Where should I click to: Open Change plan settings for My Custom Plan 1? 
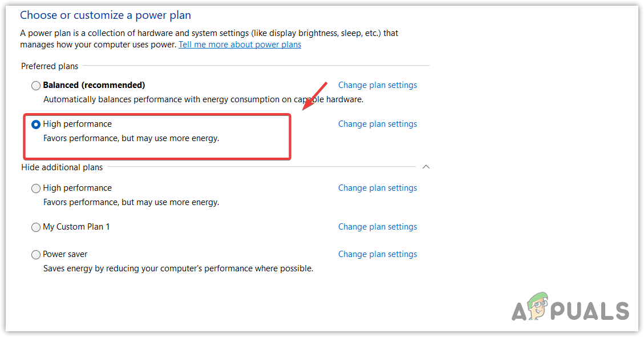tap(377, 227)
